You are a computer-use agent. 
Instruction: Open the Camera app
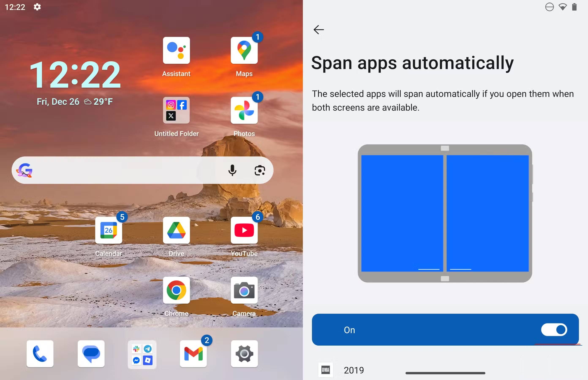tap(244, 290)
